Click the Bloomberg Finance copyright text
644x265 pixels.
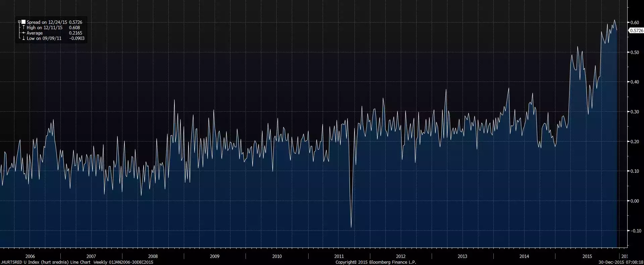point(376,262)
